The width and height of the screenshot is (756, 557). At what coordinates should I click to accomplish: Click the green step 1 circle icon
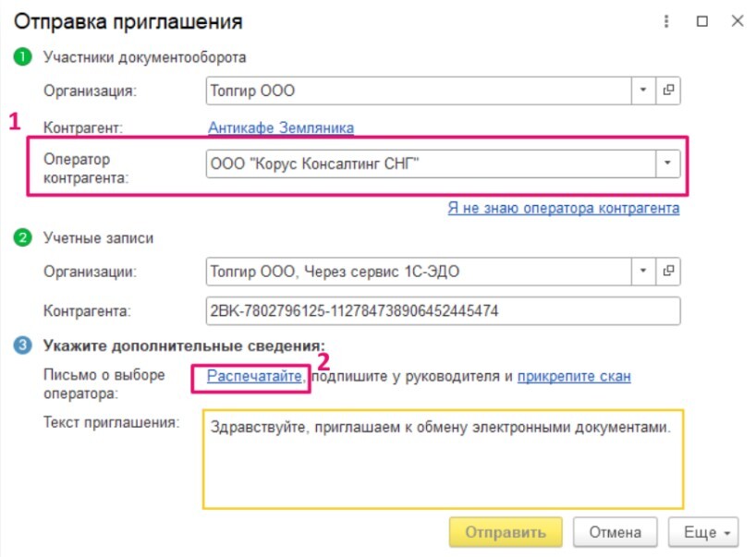[x=21, y=57]
